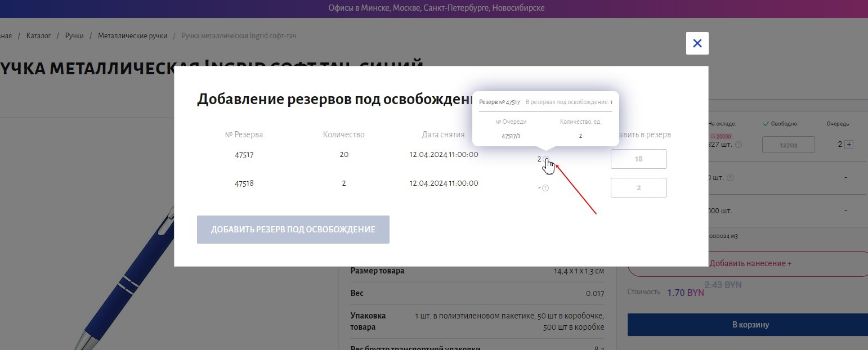Click the plus icon next to queue 2
Image resolution: width=868 pixels, height=350 pixels.
[x=849, y=145]
